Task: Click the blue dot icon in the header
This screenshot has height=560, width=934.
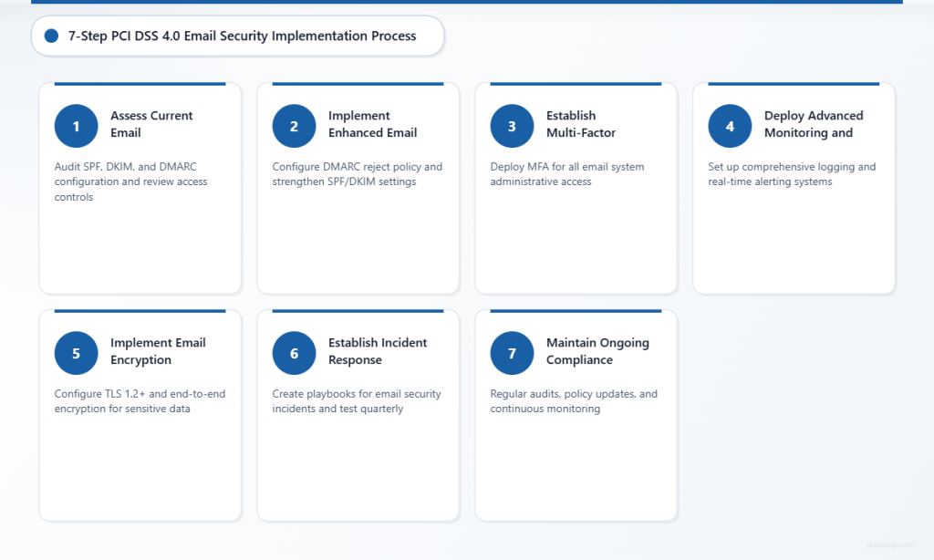Action: [x=52, y=36]
